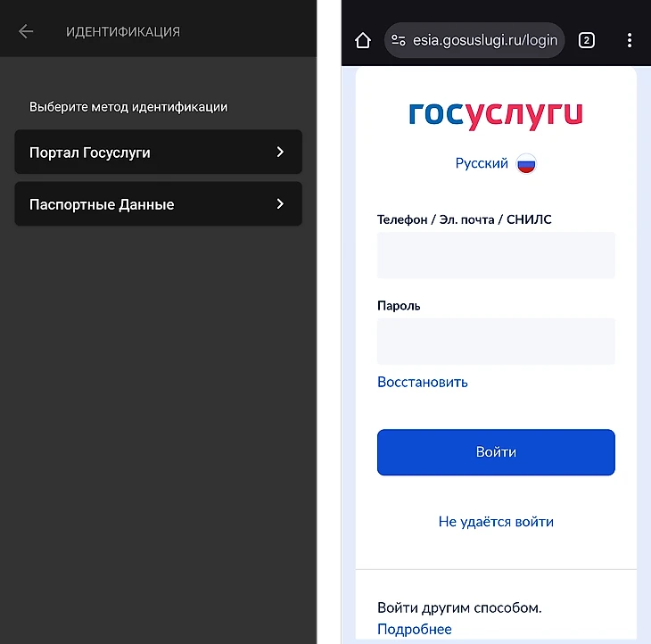This screenshot has height=644, width=651.
Task: Switch language via Русский link
Action: pyautogui.click(x=482, y=163)
